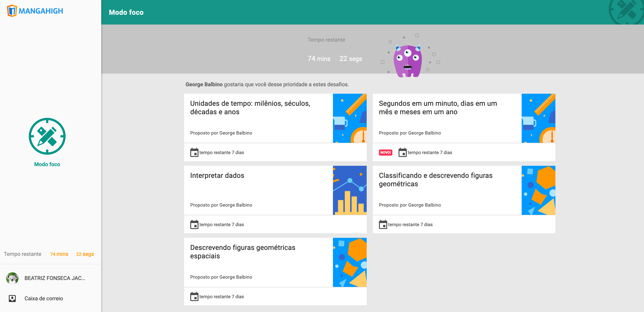
Task: Click shapes thumbnail on Classificando figuras card
Action: point(538,190)
